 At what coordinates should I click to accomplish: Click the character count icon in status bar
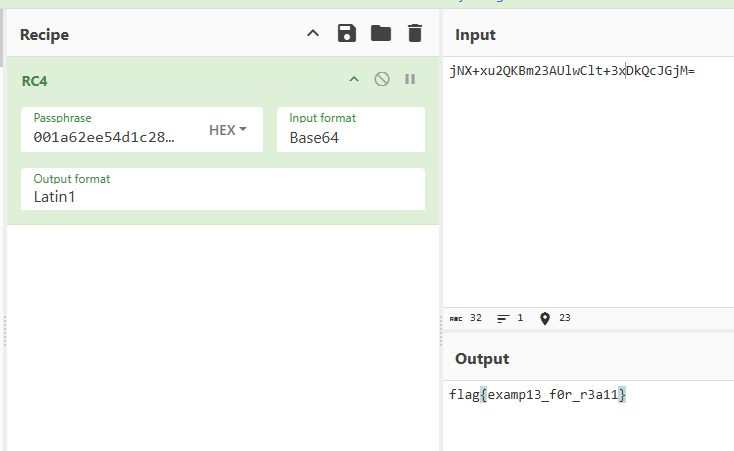click(457, 318)
